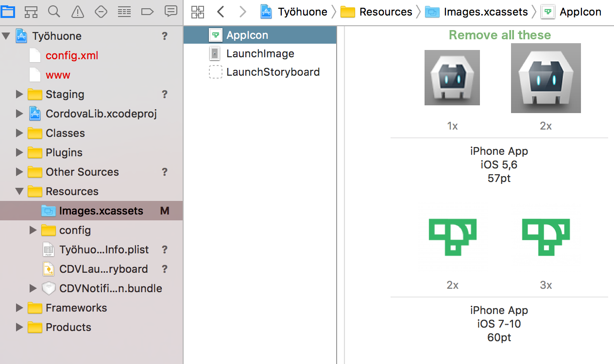Click Images.xcassets in the breadcrumb path
The image size is (614, 364).
pyautogui.click(x=485, y=12)
